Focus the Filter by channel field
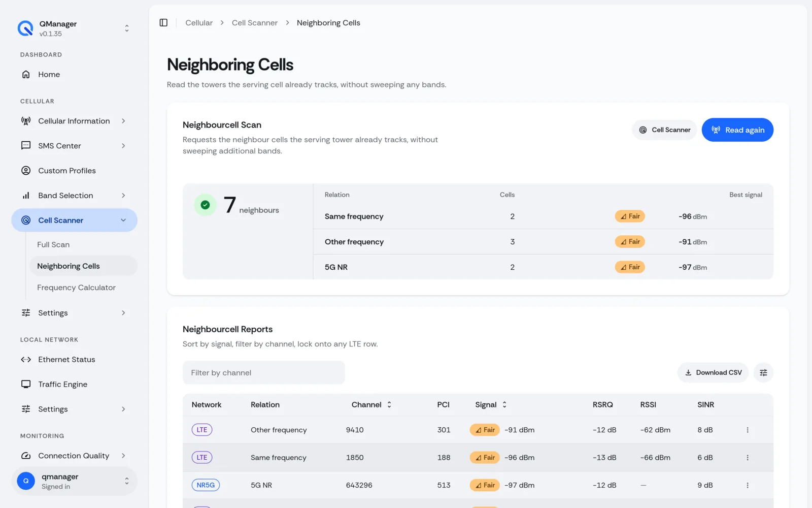Image resolution: width=812 pixels, height=508 pixels. coord(264,373)
